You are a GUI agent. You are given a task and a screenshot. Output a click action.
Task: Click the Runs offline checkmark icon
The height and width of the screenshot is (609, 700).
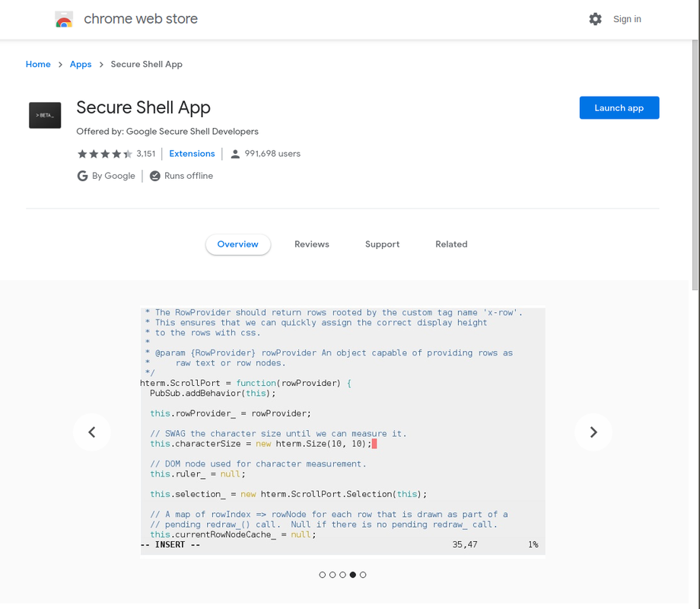[155, 176]
